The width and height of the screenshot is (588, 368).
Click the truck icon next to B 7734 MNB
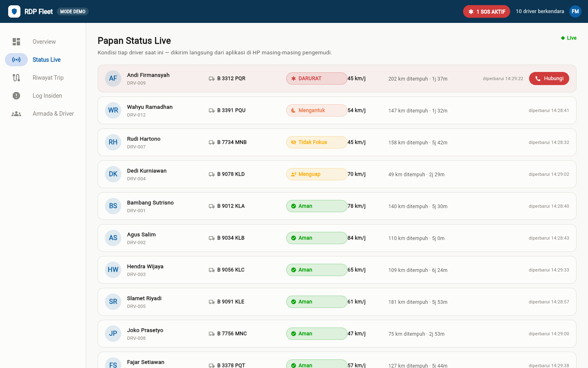click(212, 142)
